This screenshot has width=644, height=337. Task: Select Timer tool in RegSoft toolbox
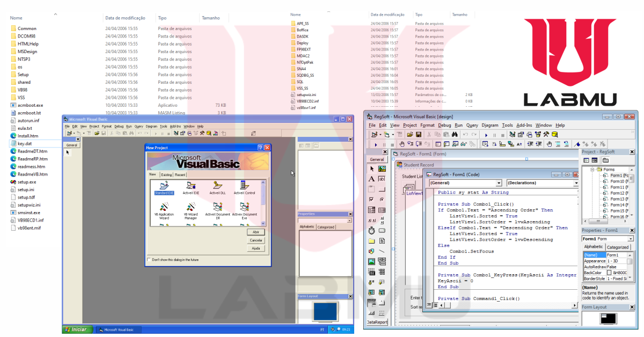(x=371, y=231)
